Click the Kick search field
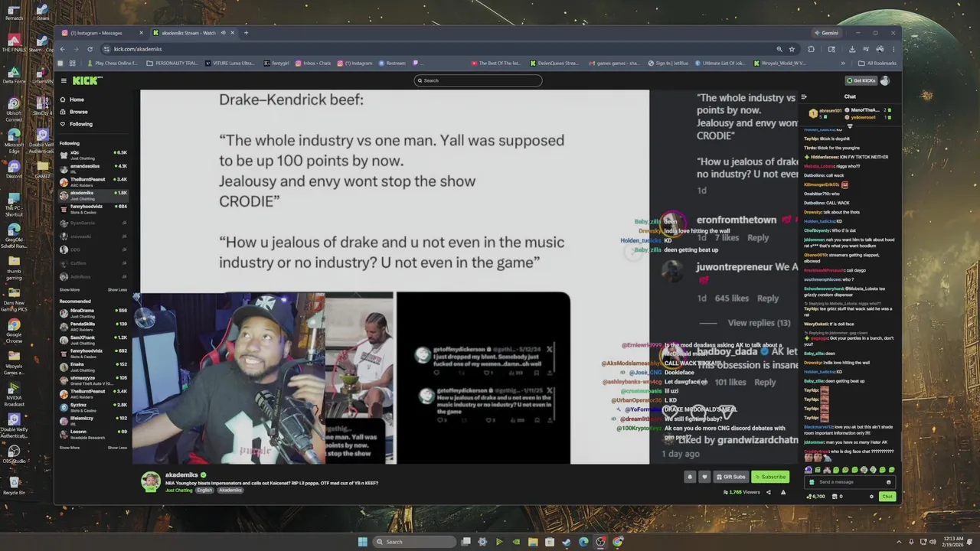980x551 pixels. point(478,80)
